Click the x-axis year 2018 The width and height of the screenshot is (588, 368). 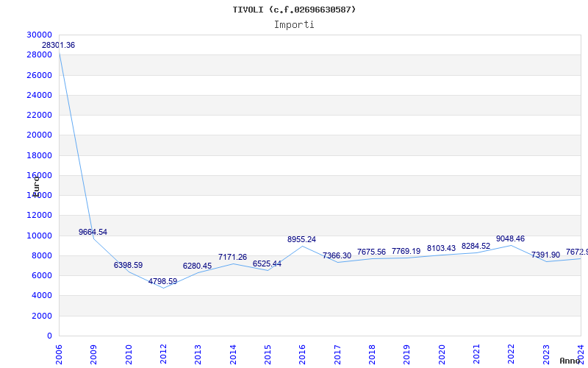[x=372, y=354]
